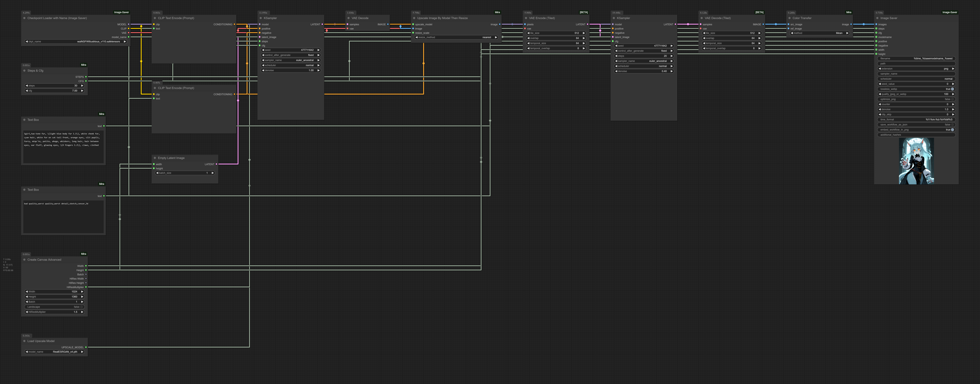Increase tile_size in VAE Encode (Tiled)
Screen dimensions: 980x384
click(x=584, y=33)
